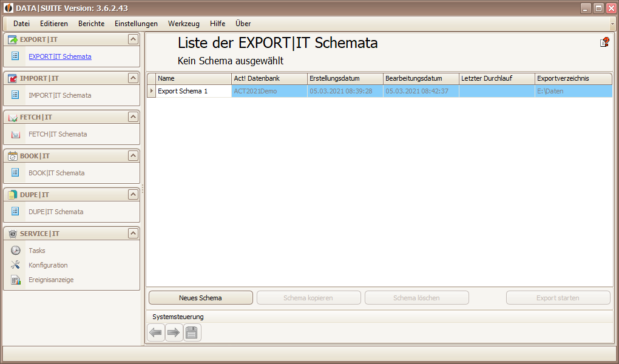This screenshot has width=619, height=364.
Task: Click the clock icon beside Tasks
Action: pos(15,251)
